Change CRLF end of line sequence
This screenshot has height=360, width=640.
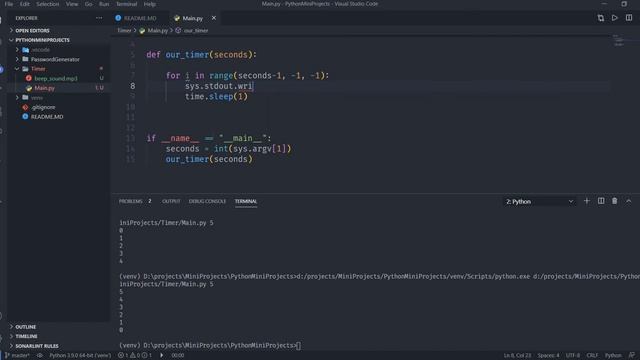click(592, 356)
